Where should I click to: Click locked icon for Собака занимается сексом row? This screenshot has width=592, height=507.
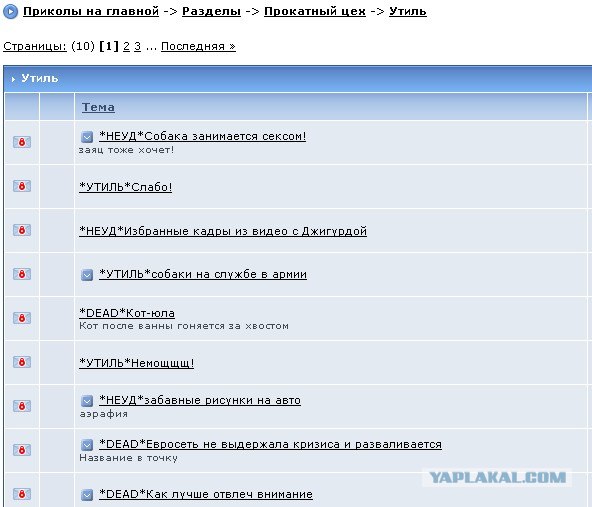(22, 142)
